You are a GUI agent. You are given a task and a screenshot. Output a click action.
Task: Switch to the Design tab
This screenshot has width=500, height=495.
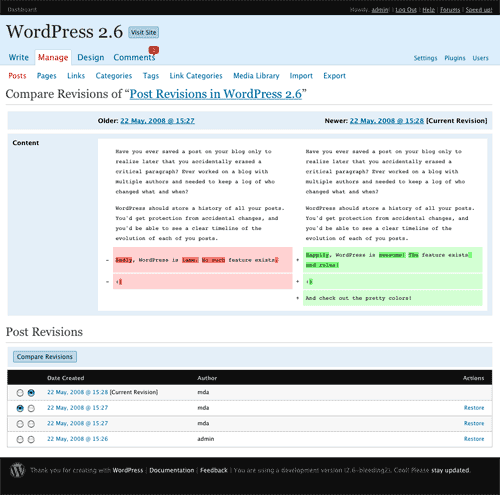pos(91,57)
